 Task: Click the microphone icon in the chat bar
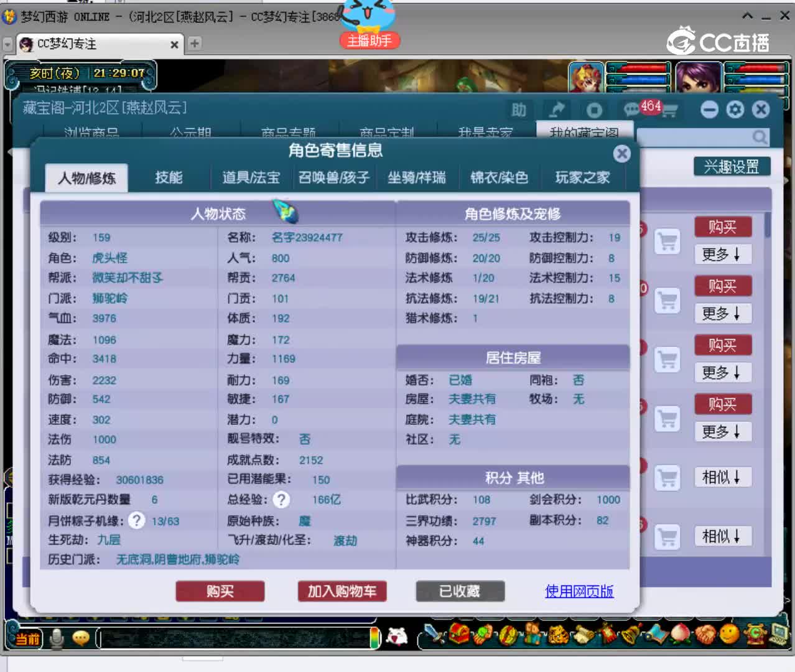(57, 638)
